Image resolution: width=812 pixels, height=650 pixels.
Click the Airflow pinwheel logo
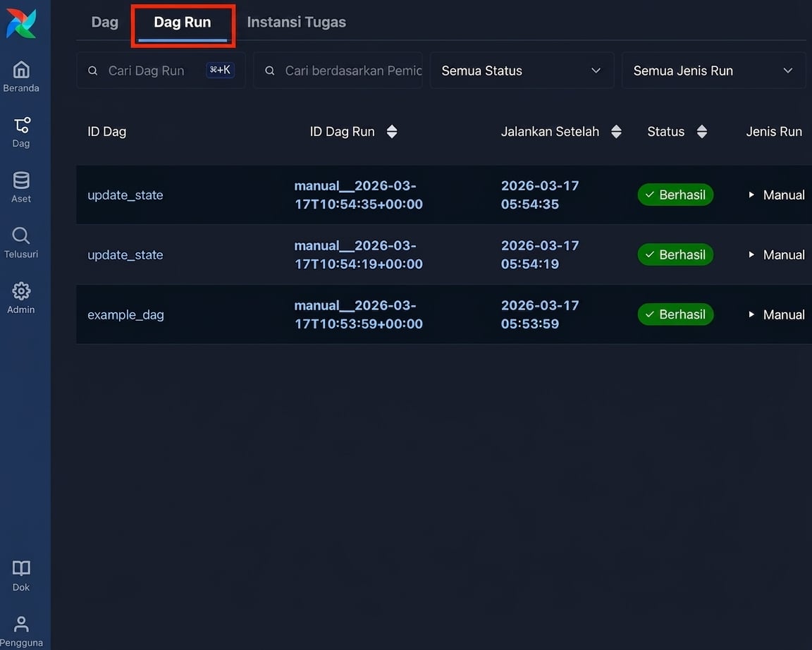pyautogui.click(x=21, y=23)
